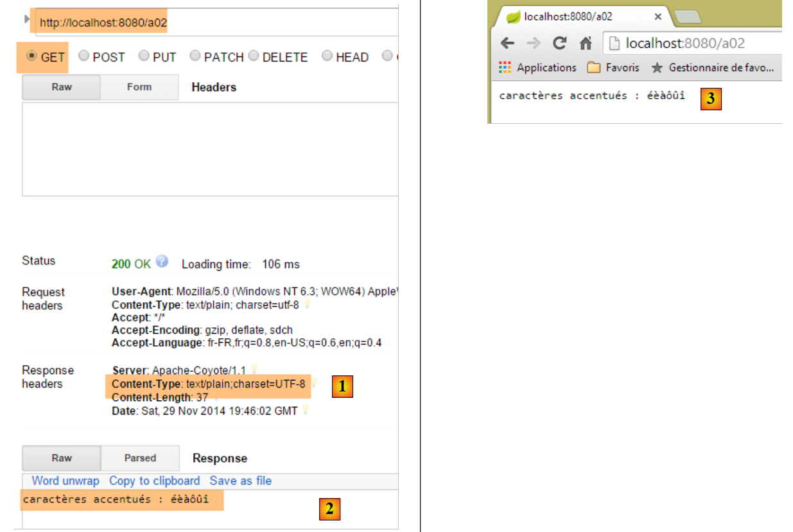Screen dimensions: 793x532
Task: Open the Favoris bookmarks folder
Action: point(613,67)
